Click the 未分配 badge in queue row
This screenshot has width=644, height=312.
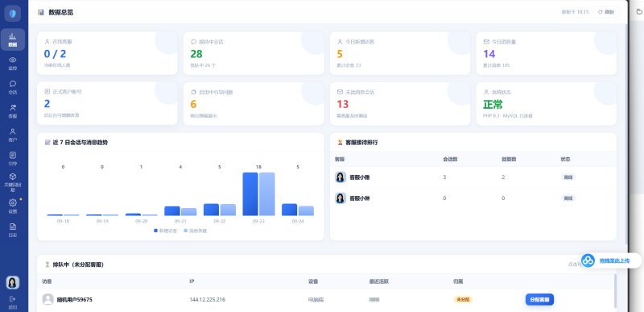point(463,300)
